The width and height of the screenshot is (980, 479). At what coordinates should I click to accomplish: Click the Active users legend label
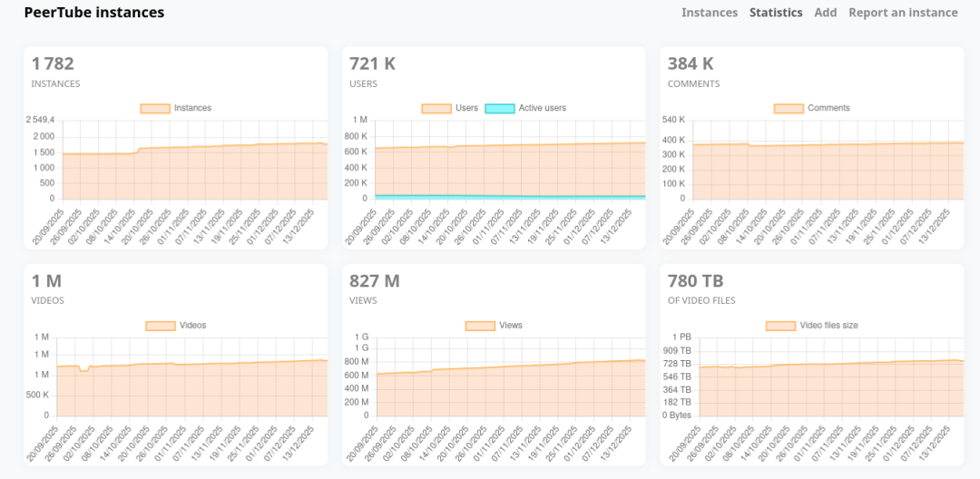tap(542, 109)
